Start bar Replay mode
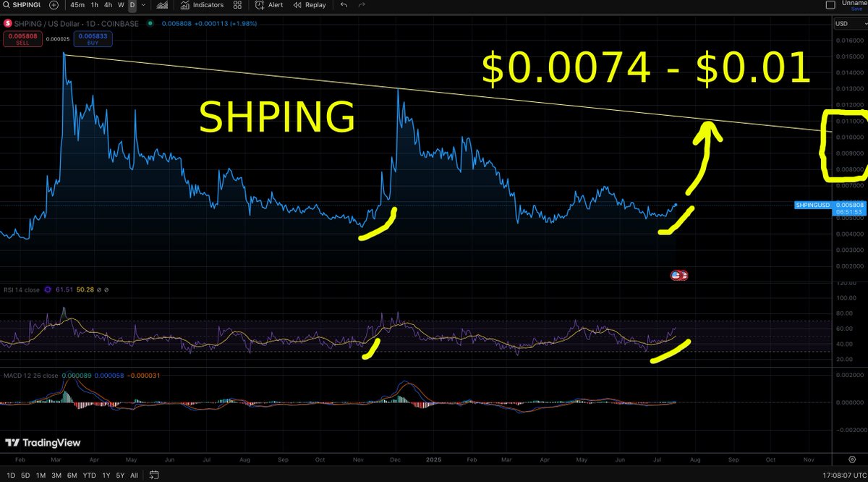 tap(310, 5)
